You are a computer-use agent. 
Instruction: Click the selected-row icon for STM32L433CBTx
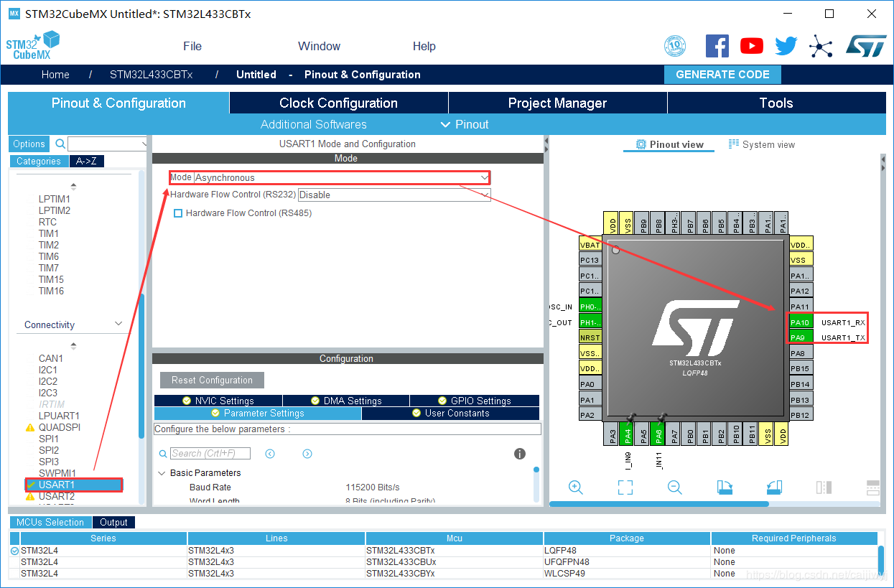click(14, 551)
